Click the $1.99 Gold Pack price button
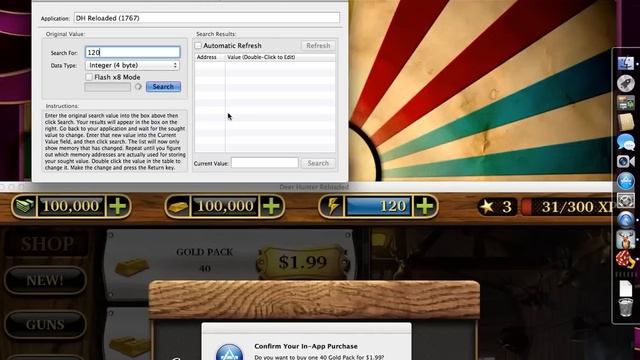Screen dimensions: 640x360 tap(302, 262)
